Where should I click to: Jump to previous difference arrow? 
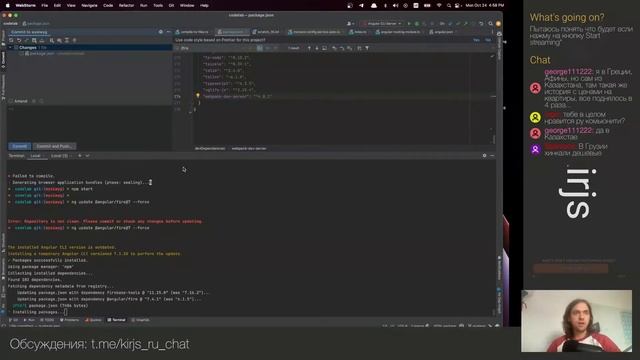[x=309, y=48]
